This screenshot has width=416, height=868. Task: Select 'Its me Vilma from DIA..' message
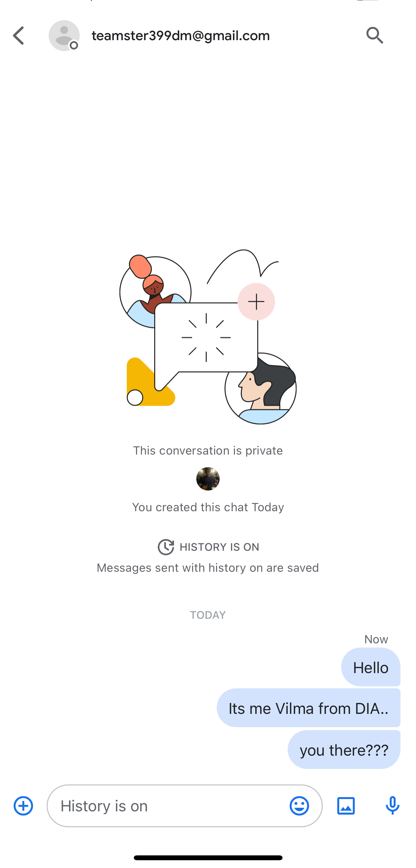pyautogui.click(x=308, y=708)
